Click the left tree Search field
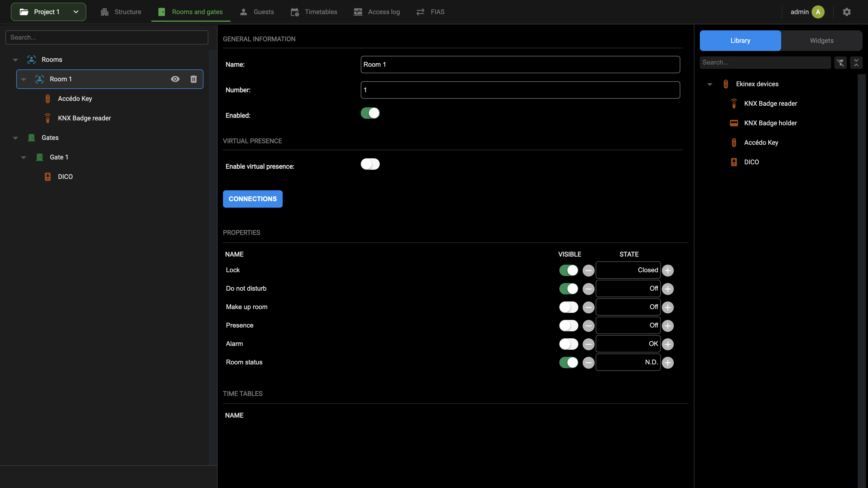 [x=107, y=37]
